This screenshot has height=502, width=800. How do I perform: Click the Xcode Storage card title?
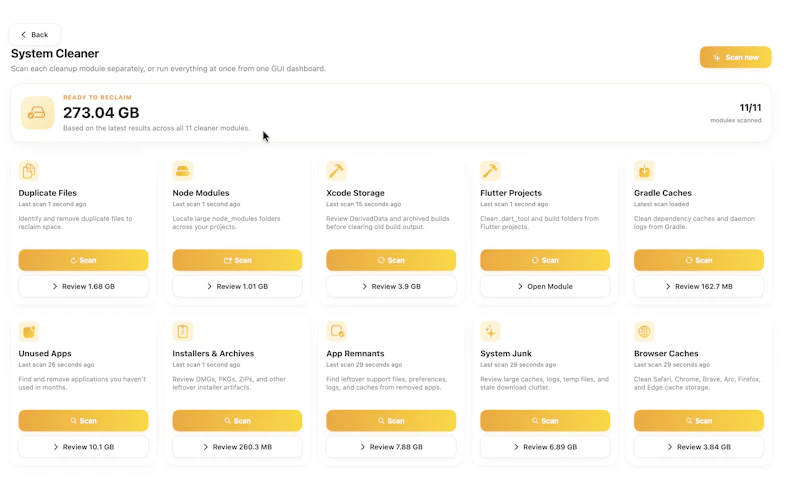coord(355,193)
